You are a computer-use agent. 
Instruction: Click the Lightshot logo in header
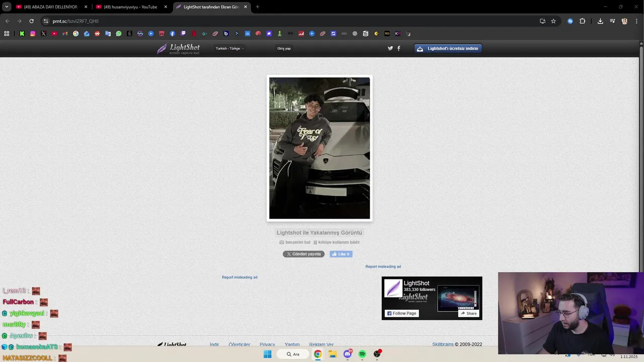(x=179, y=49)
